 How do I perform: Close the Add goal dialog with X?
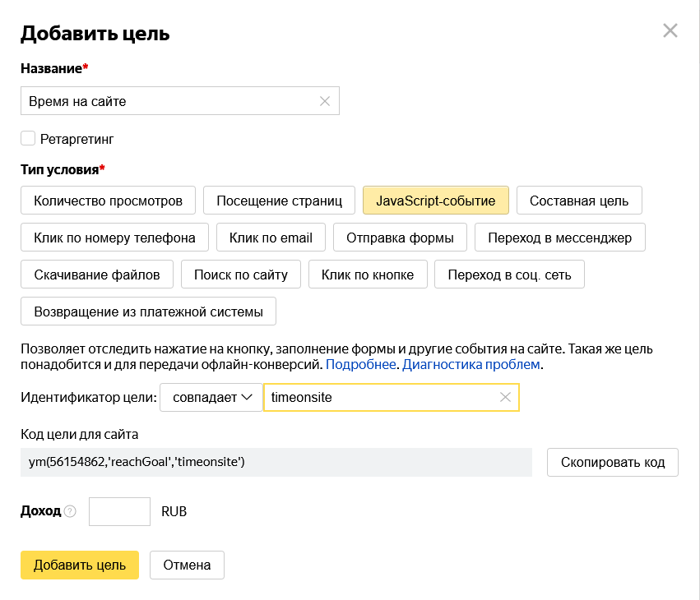tap(670, 31)
